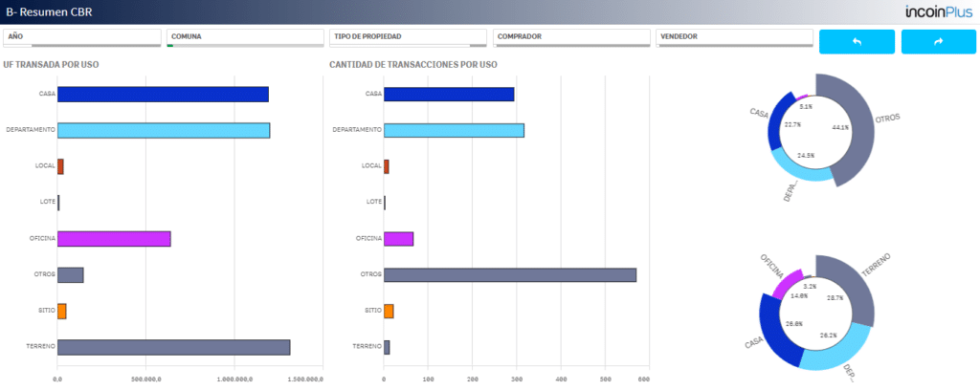Expand the TIPO DE PROPIEDAD filter
Screen dimensions: 980x390
[x=408, y=37]
